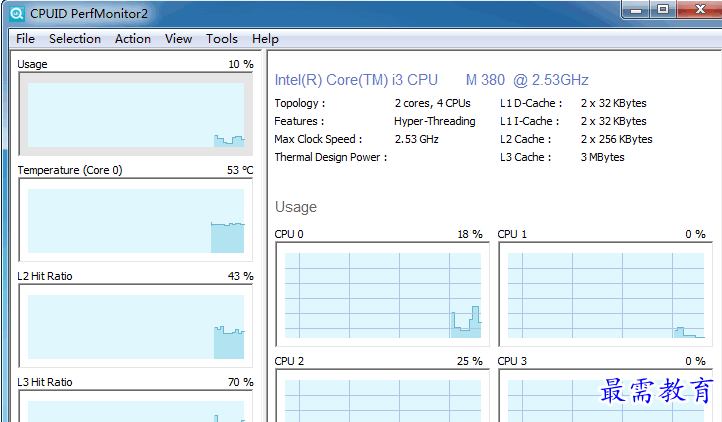Click the CPU 3 usage graph
The width and height of the screenshot is (722, 422).
606,395
